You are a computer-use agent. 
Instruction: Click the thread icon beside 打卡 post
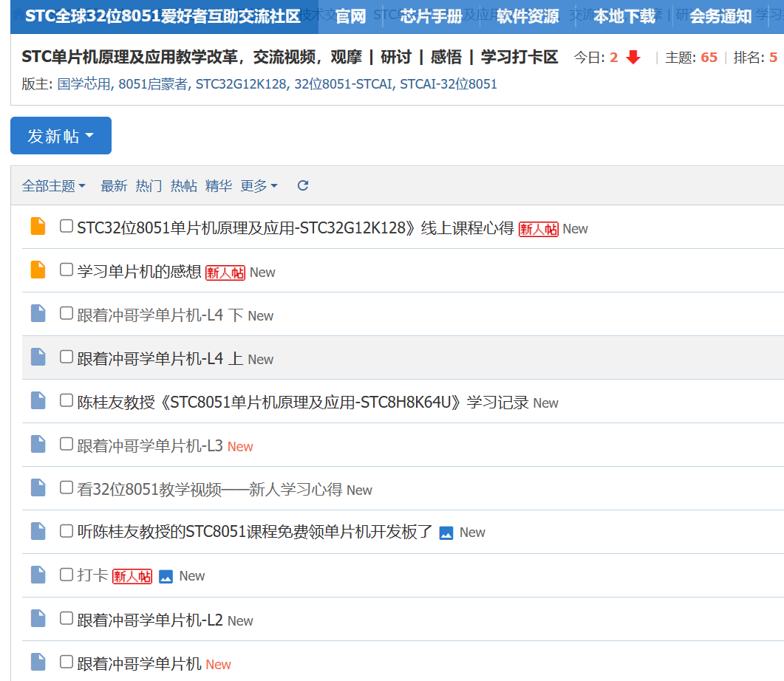click(38, 575)
